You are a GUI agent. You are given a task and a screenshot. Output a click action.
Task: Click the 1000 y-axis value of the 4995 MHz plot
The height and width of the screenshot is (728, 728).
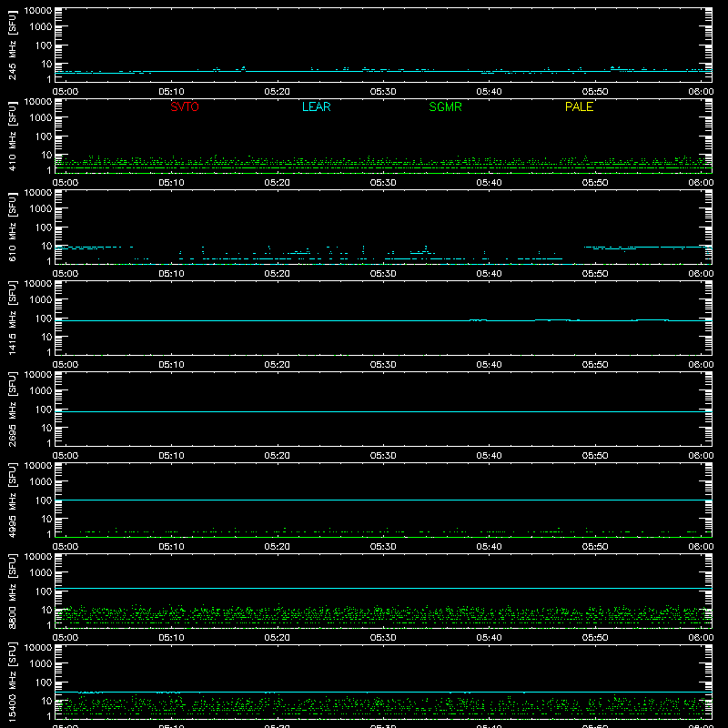(x=41, y=482)
